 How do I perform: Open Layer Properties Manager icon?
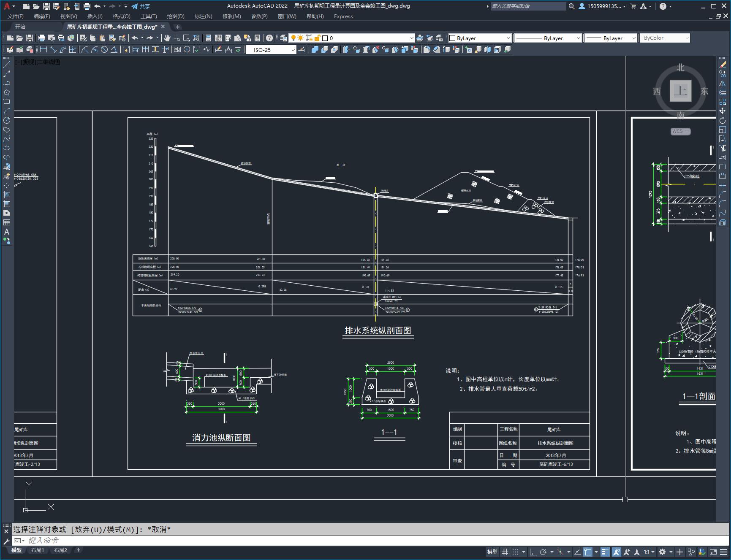pos(283,38)
